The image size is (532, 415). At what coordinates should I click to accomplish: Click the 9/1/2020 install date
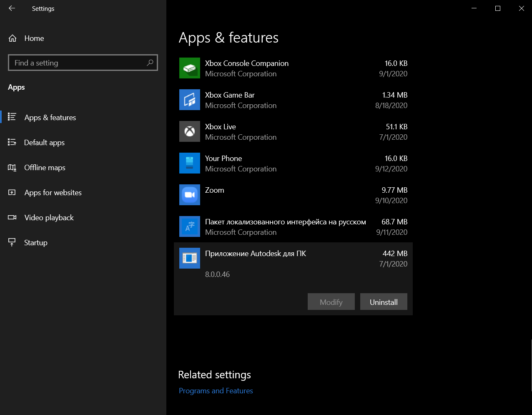[393, 74]
